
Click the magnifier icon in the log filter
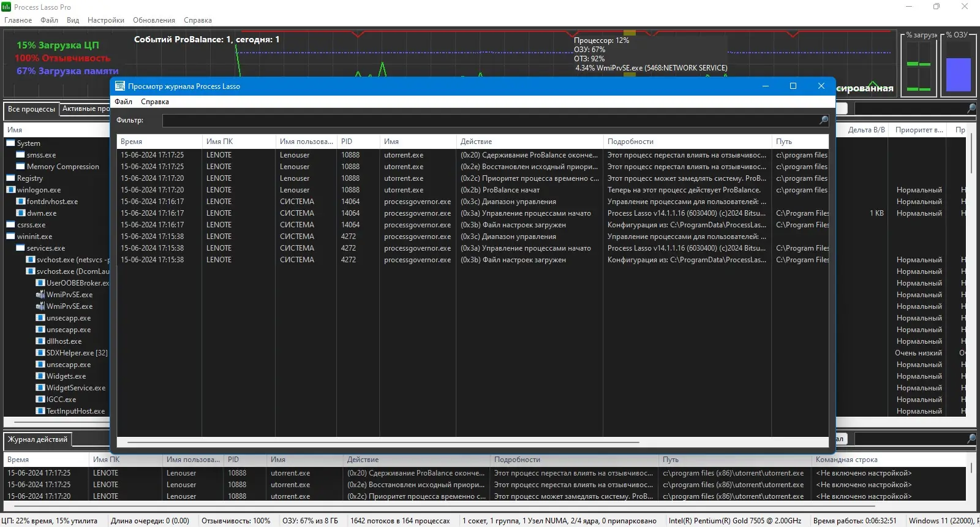click(x=824, y=120)
